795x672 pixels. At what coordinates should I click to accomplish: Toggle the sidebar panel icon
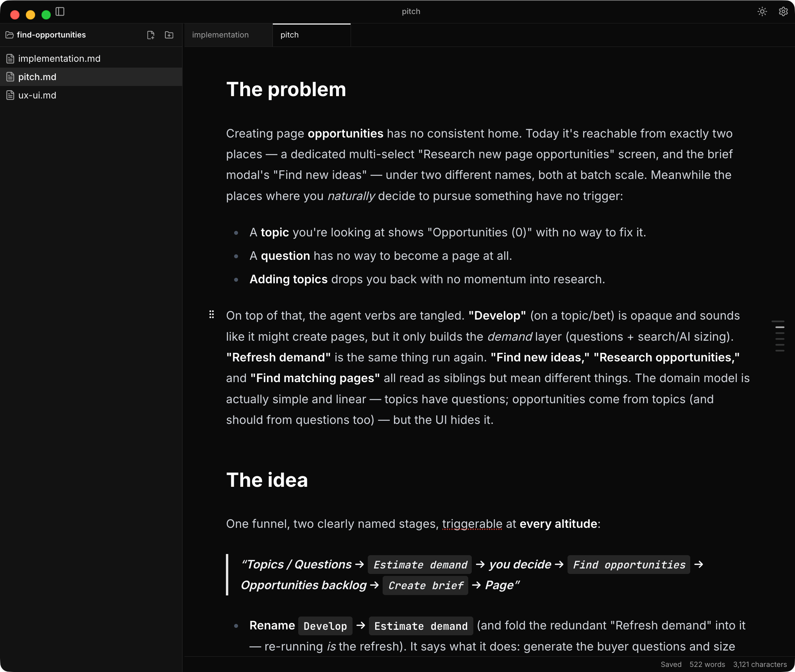coord(60,12)
